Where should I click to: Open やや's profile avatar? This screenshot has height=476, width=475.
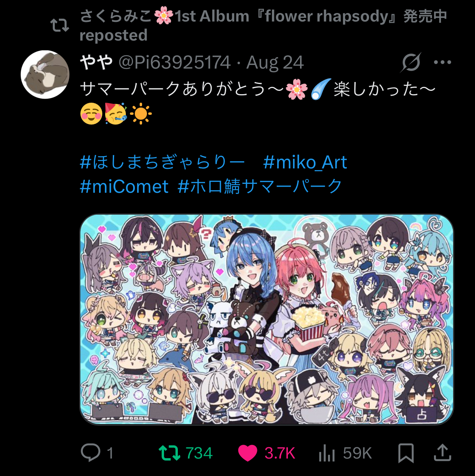45,74
